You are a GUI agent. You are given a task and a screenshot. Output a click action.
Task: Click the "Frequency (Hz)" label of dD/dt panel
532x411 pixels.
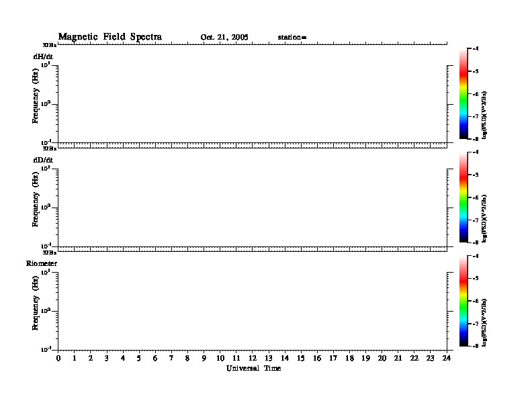coord(36,199)
